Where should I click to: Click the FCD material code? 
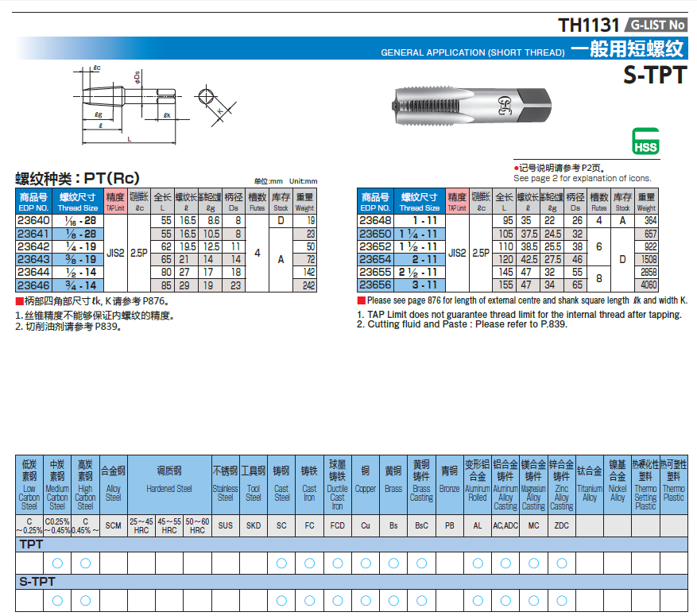(x=338, y=525)
